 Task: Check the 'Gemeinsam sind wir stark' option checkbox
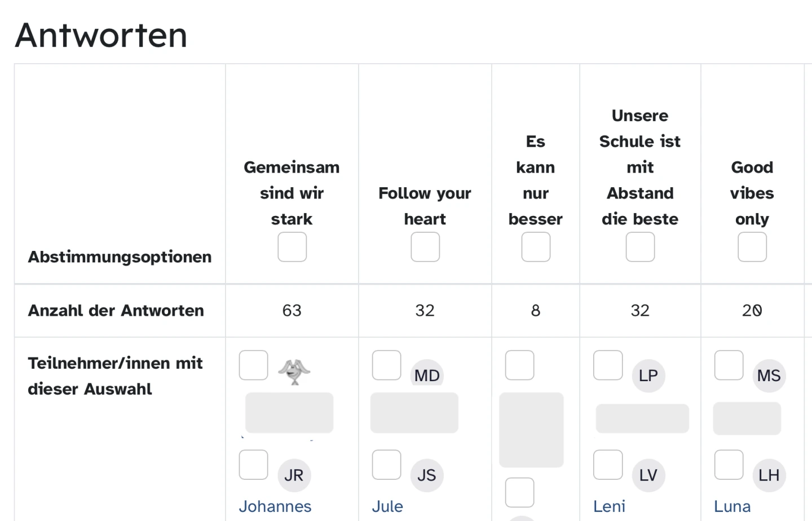292,247
